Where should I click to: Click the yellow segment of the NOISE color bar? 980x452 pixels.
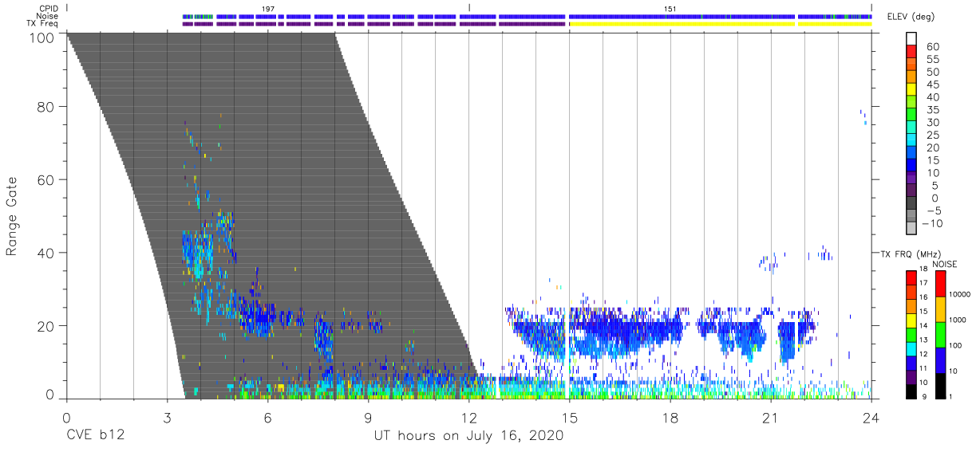coord(941,309)
